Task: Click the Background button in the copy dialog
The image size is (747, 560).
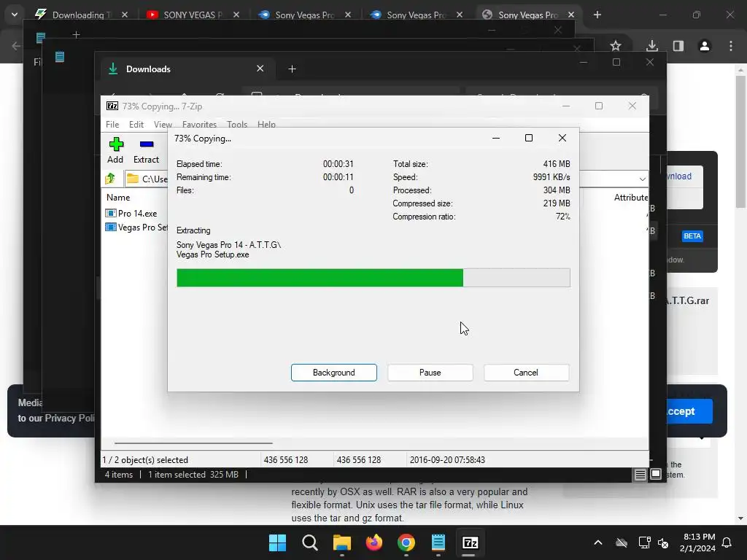Action: coord(334,373)
